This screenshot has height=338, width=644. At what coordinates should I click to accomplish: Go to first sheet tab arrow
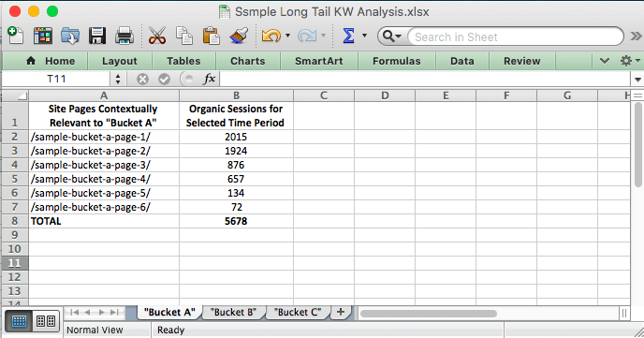coord(74,312)
